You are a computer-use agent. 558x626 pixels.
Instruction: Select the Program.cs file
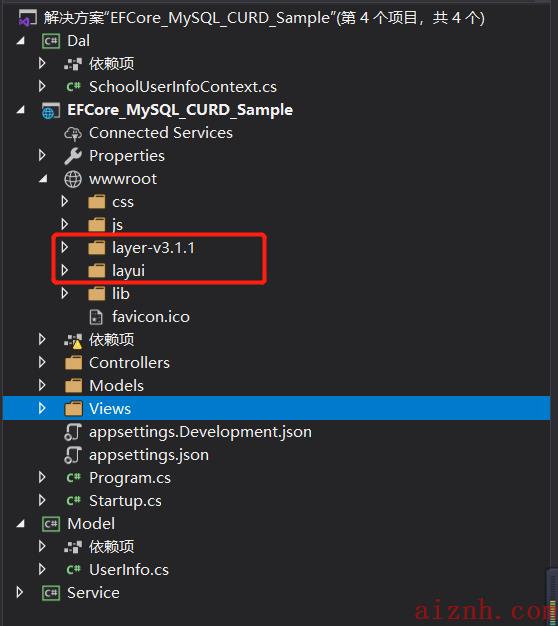[x=130, y=478]
